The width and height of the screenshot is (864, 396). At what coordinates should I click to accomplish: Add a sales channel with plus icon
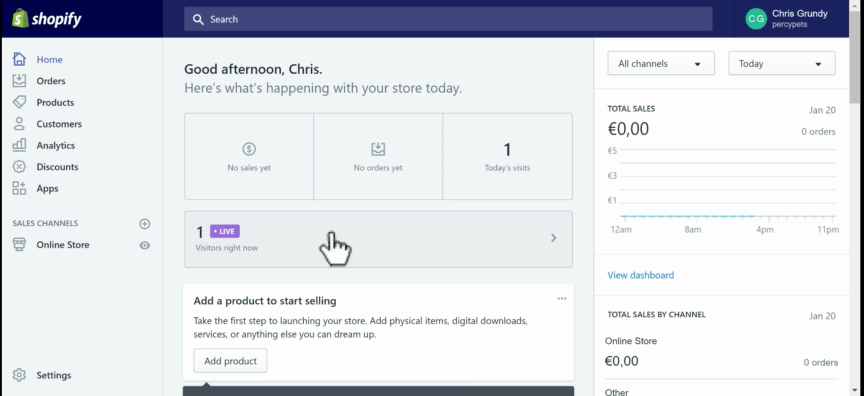point(144,224)
